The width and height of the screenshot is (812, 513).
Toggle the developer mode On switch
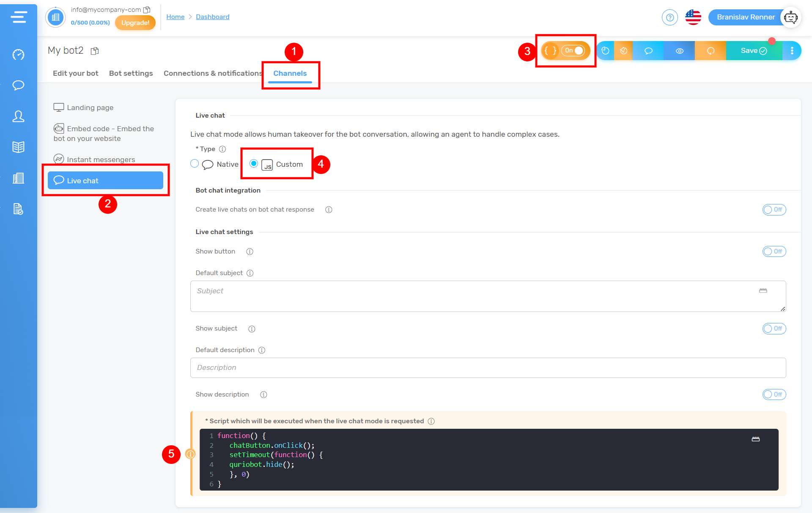click(573, 51)
